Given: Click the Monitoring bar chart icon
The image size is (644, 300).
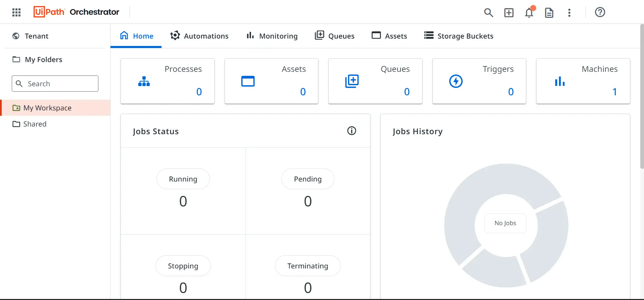Looking at the screenshot, I should click(250, 35).
